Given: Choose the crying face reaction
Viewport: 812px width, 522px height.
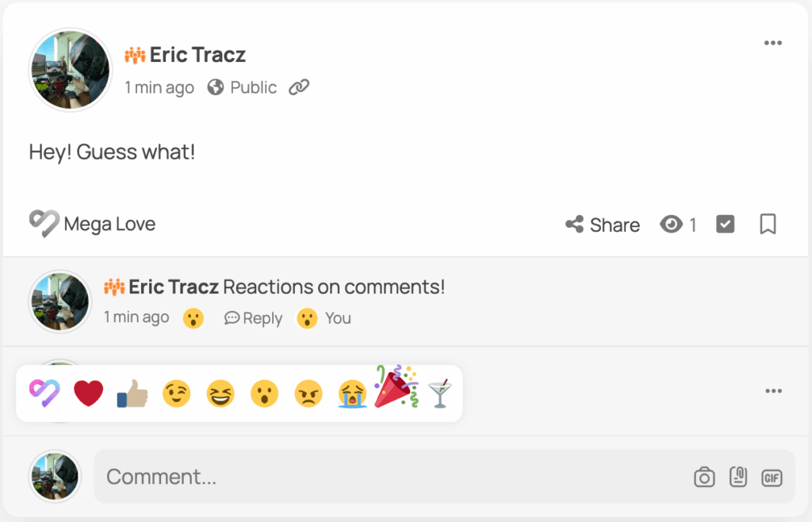Looking at the screenshot, I should tap(352, 393).
